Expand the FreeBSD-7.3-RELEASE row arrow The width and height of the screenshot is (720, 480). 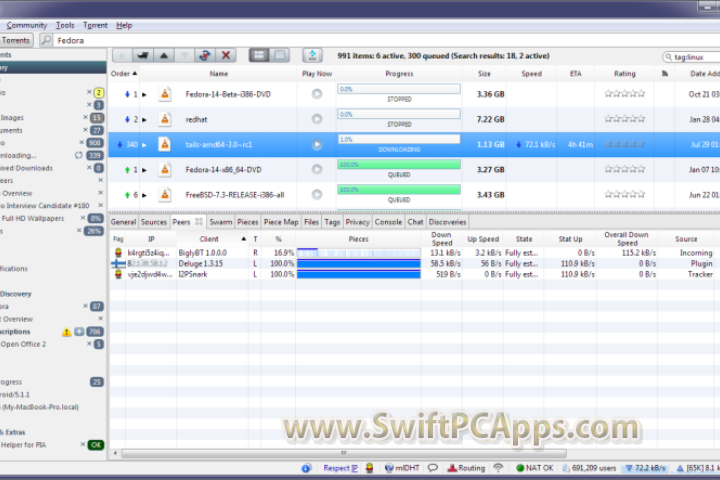pos(144,195)
